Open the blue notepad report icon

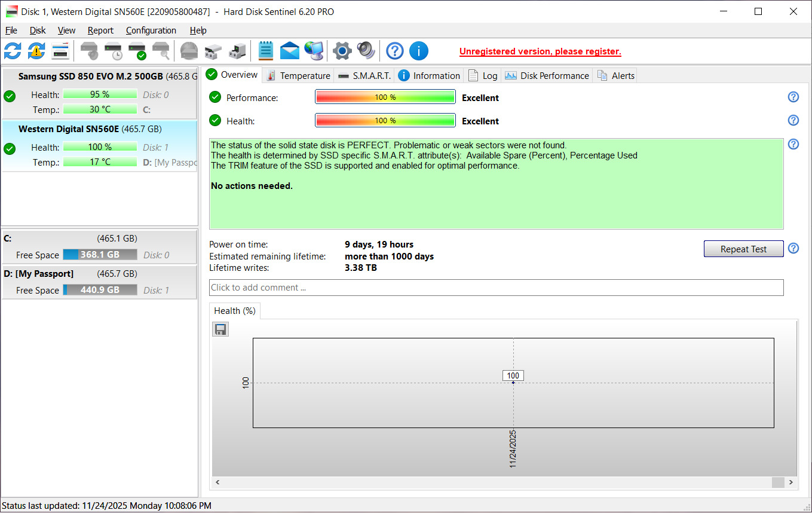coord(266,51)
